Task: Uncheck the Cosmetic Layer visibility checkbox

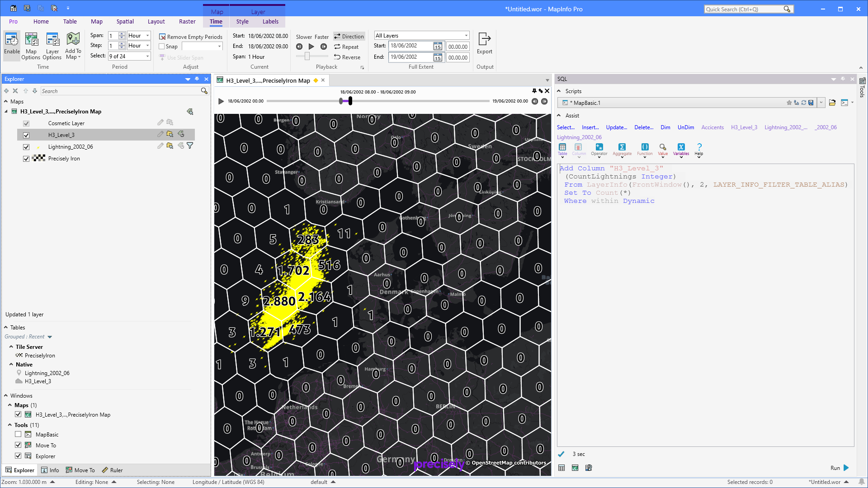Action: (x=26, y=123)
